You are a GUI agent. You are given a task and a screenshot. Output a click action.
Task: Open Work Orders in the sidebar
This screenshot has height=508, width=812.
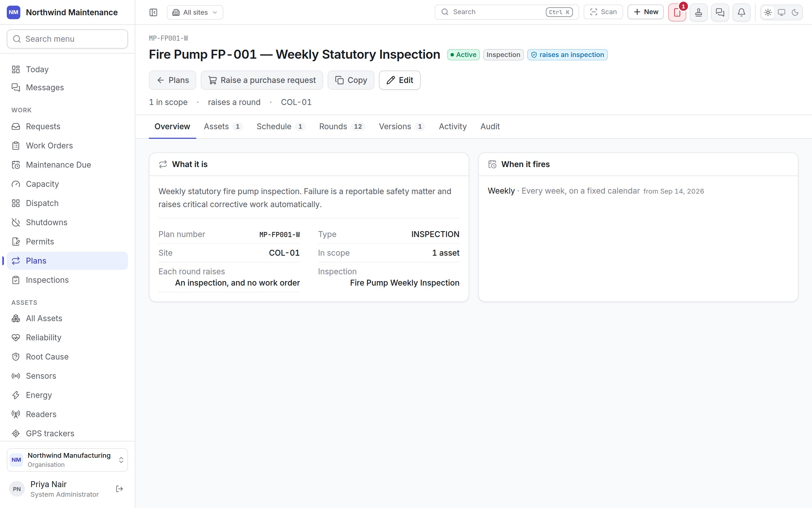[x=67, y=145]
